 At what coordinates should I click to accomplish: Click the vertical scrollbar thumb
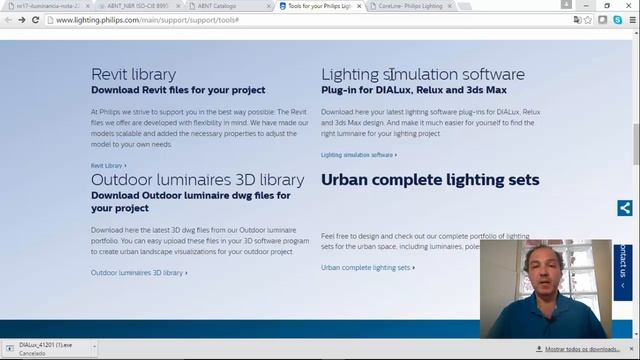click(x=636, y=144)
